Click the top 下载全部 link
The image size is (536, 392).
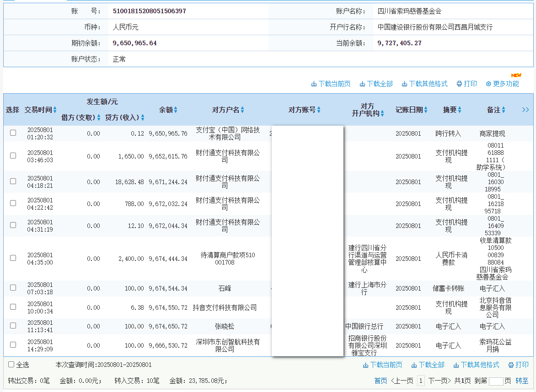pyautogui.click(x=380, y=84)
